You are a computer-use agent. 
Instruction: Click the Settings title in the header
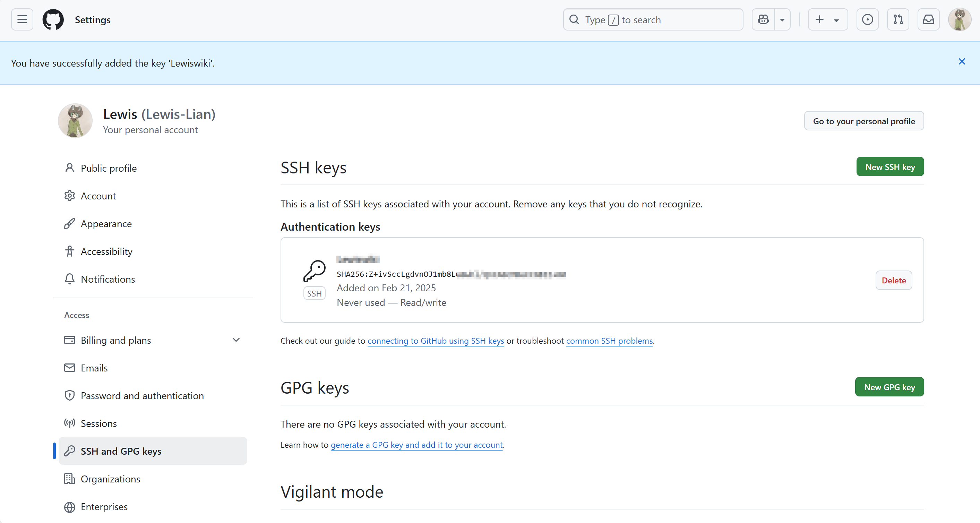coord(93,20)
